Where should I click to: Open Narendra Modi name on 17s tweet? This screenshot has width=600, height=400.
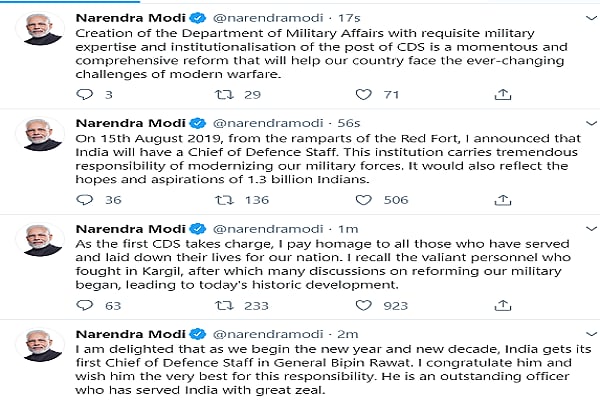(130, 18)
